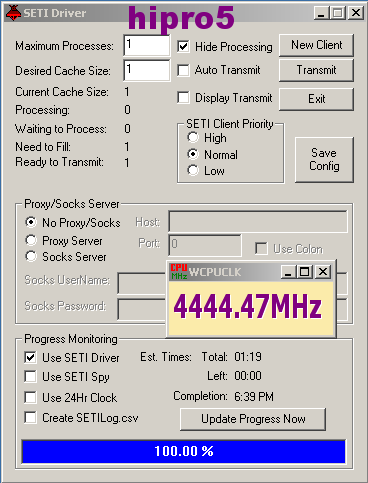Click the Current Cache Size label
The image size is (368, 483).
[x=62, y=92]
